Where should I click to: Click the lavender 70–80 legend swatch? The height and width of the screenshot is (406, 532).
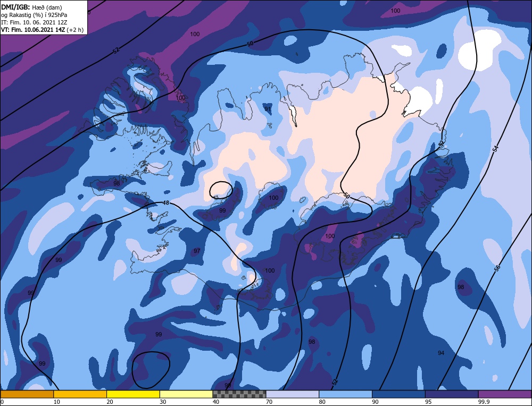click(293, 394)
